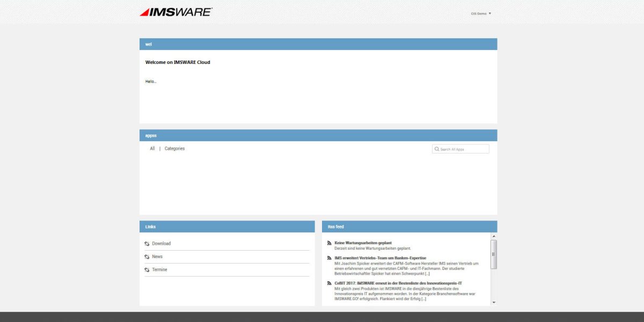Click the RSS icon beside Keine Wartungsarbeiten geplant
Screen dimensions: 644x322
coord(329,242)
